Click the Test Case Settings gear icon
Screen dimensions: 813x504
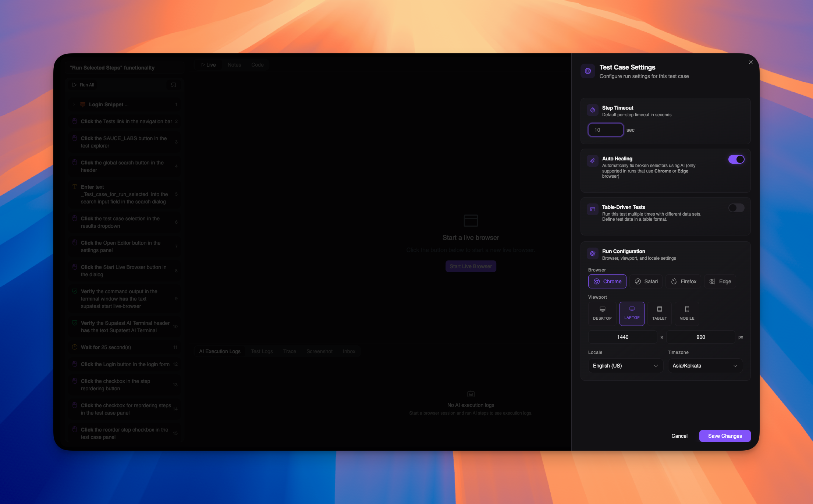[x=588, y=71]
